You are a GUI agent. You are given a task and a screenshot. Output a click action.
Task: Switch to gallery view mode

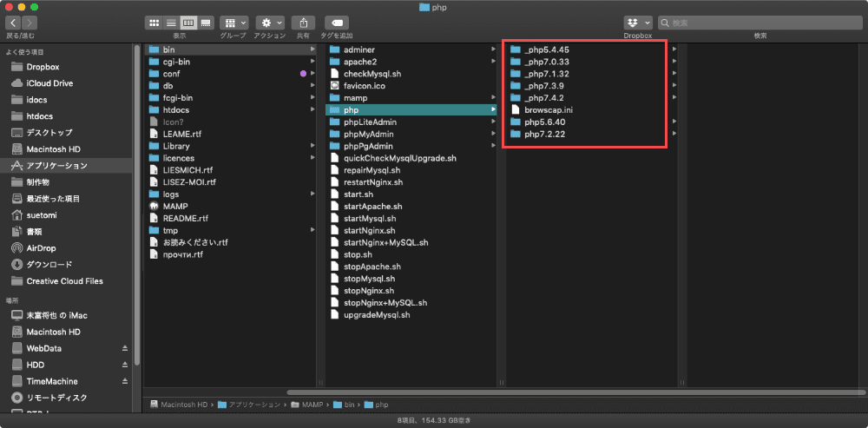[206, 23]
